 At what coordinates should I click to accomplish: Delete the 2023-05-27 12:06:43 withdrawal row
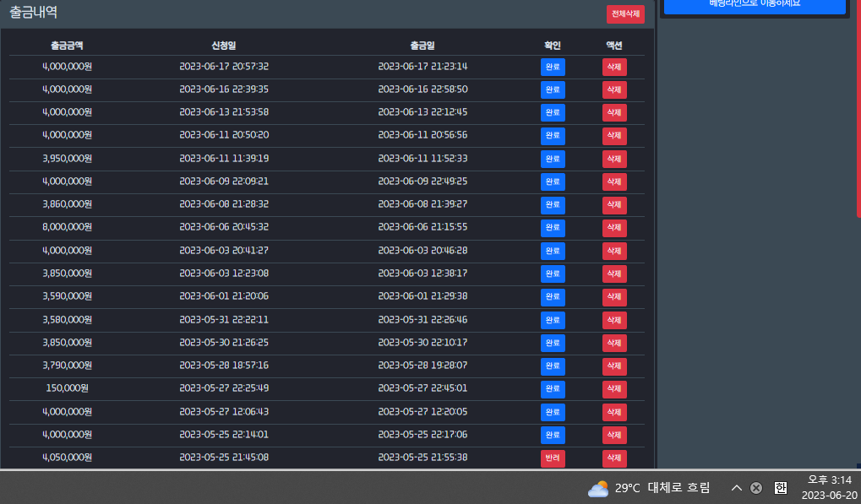pyautogui.click(x=614, y=413)
